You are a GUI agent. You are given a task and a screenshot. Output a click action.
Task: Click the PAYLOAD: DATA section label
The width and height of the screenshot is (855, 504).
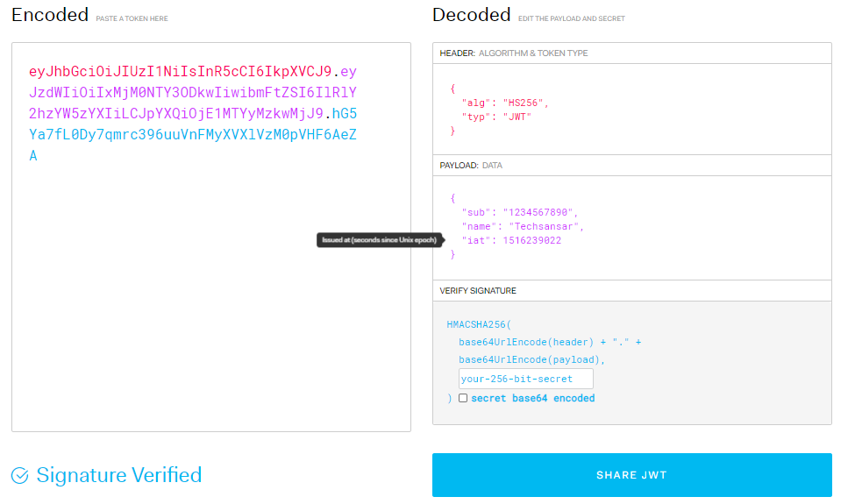coord(471,165)
